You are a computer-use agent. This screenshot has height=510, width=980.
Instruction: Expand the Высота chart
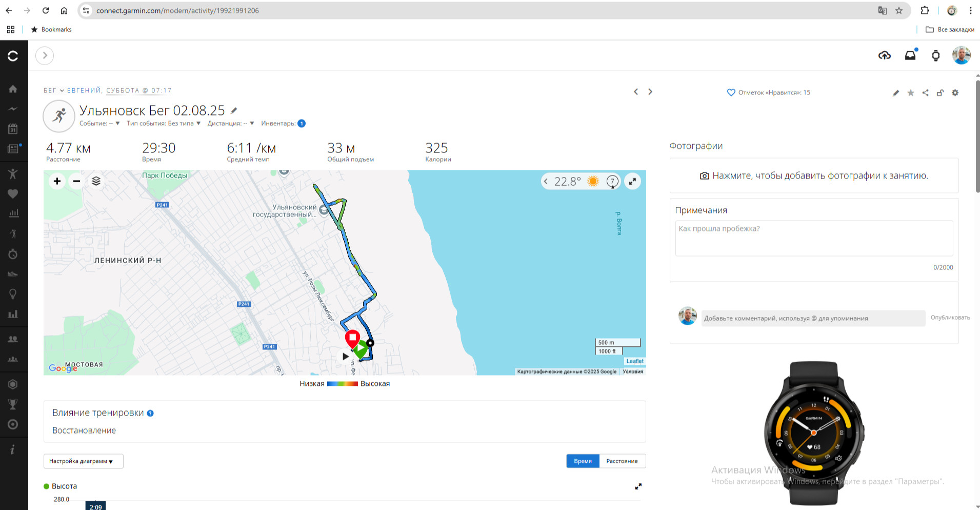click(x=638, y=486)
